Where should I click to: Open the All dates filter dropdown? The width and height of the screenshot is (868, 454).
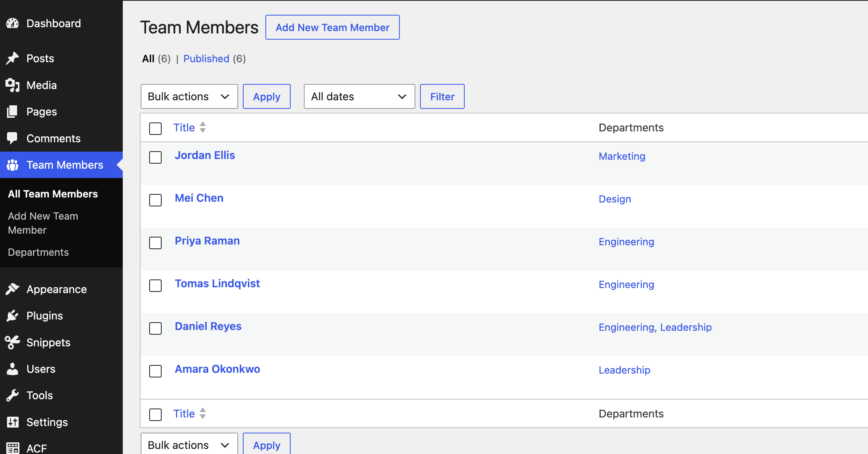point(359,96)
